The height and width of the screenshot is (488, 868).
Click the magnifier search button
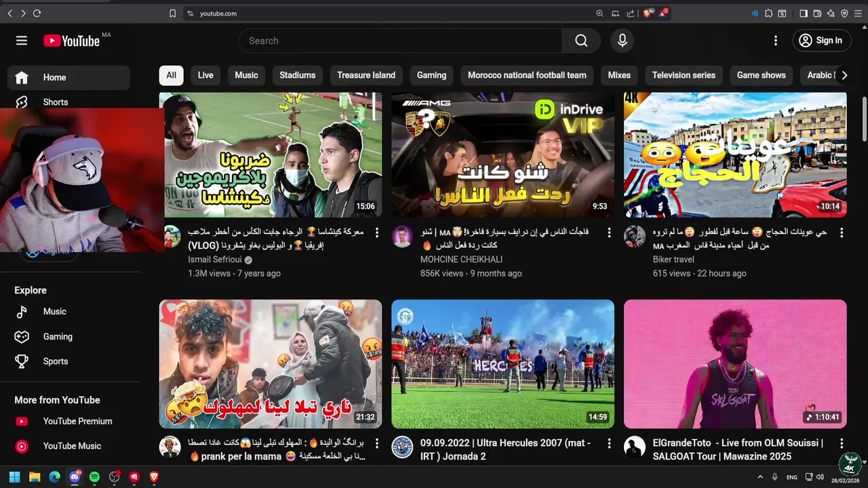(581, 41)
